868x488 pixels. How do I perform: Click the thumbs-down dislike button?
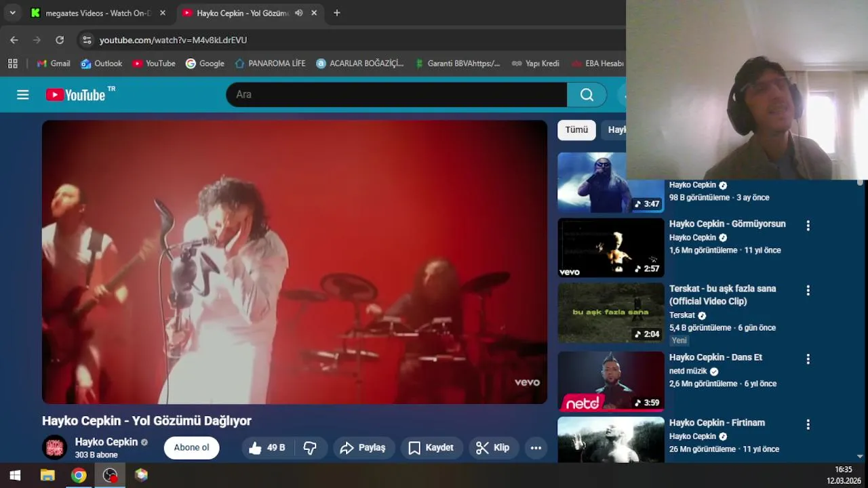[310, 447]
